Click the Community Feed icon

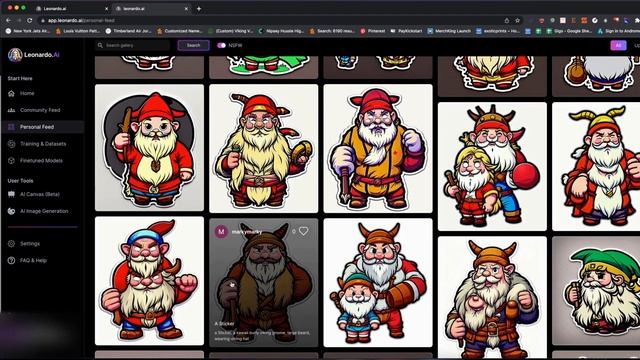click(x=11, y=110)
